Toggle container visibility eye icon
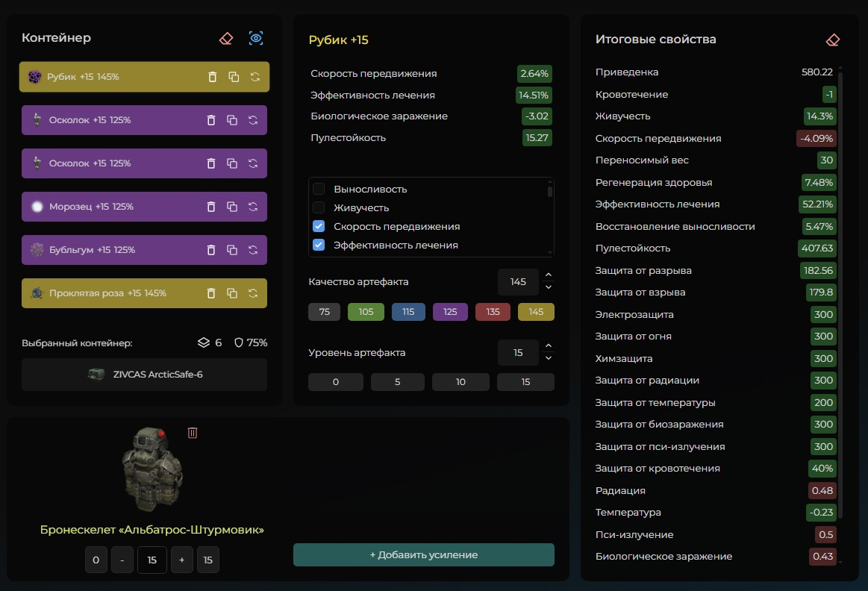Viewport: 868px width, 591px height. (256, 38)
